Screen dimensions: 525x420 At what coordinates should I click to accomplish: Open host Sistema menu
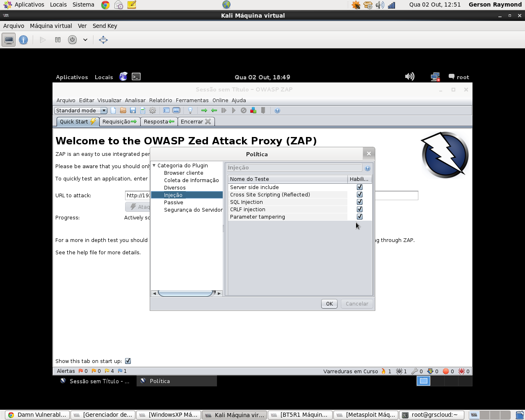(x=83, y=5)
